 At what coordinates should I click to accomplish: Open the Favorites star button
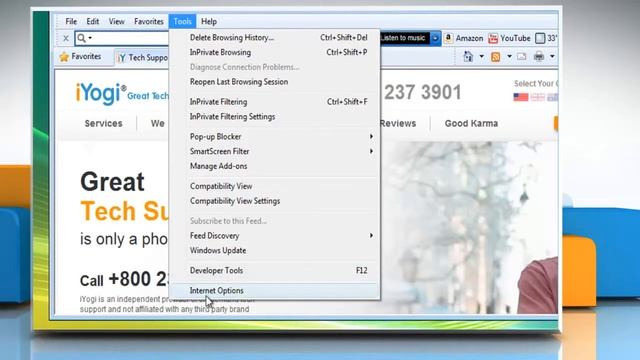click(80, 56)
